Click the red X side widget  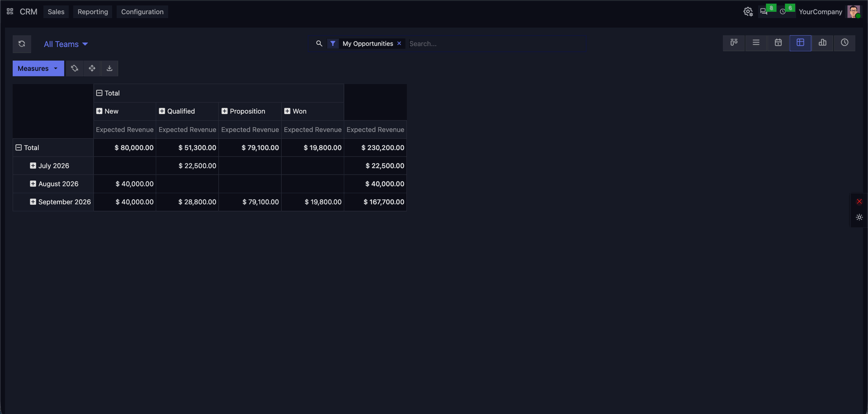pyautogui.click(x=859, y=202)
